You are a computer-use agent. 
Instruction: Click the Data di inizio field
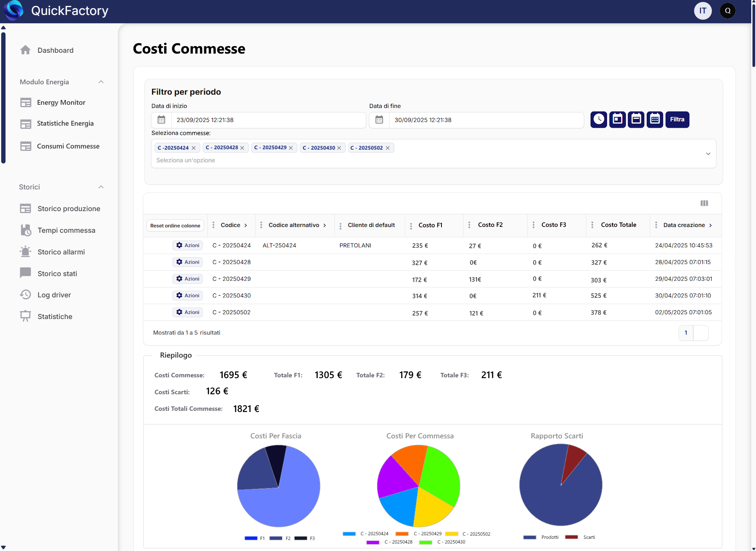point(268,120)
